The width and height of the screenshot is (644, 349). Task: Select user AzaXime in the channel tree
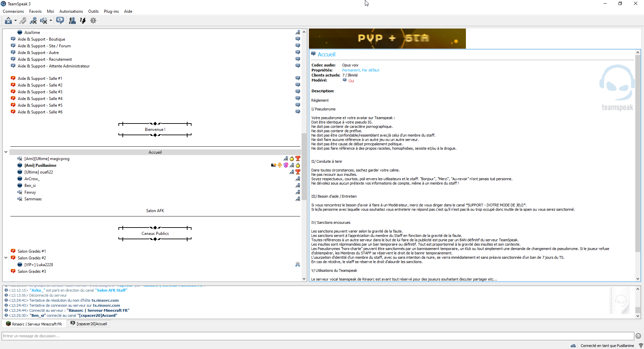32,33
